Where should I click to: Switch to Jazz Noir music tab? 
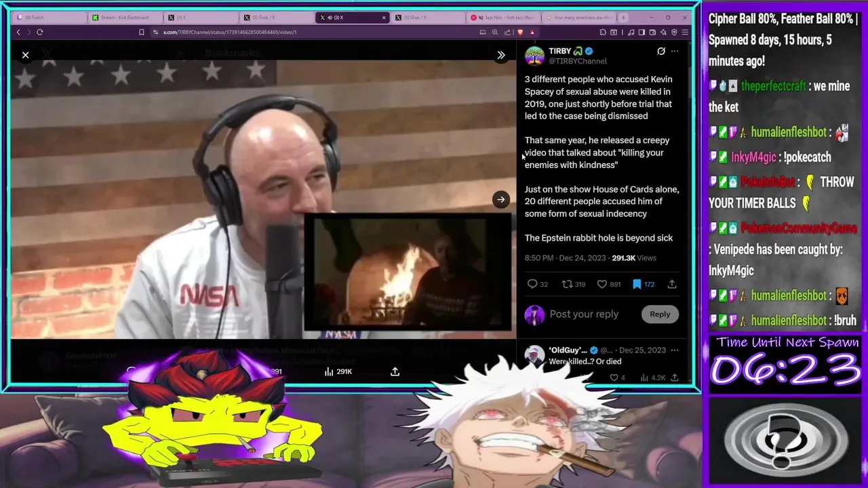pos(505,17)
